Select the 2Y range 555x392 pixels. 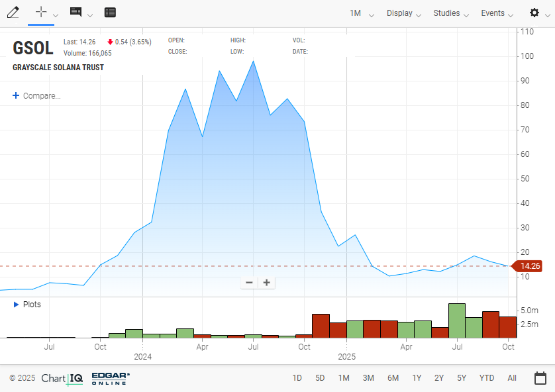click(x=439, y=378)
